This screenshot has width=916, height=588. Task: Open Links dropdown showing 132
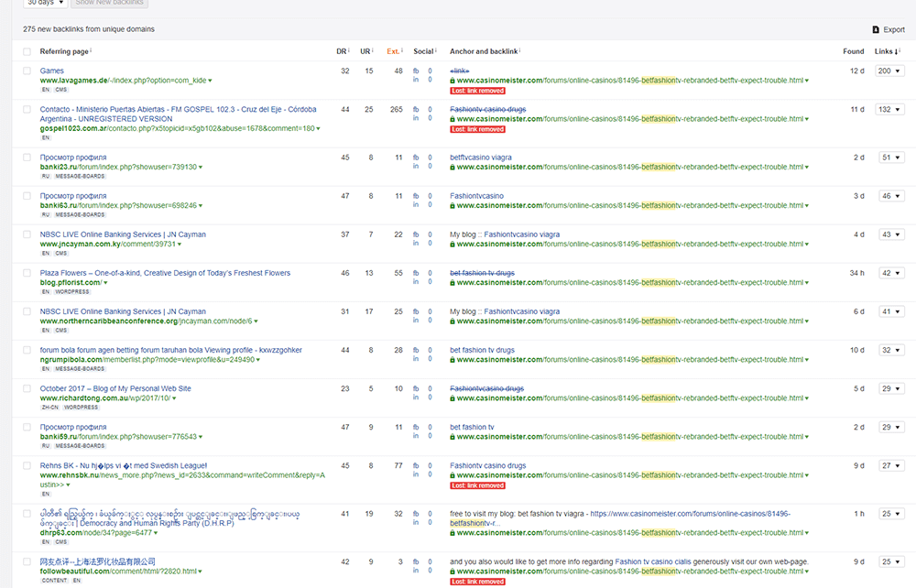890,110
